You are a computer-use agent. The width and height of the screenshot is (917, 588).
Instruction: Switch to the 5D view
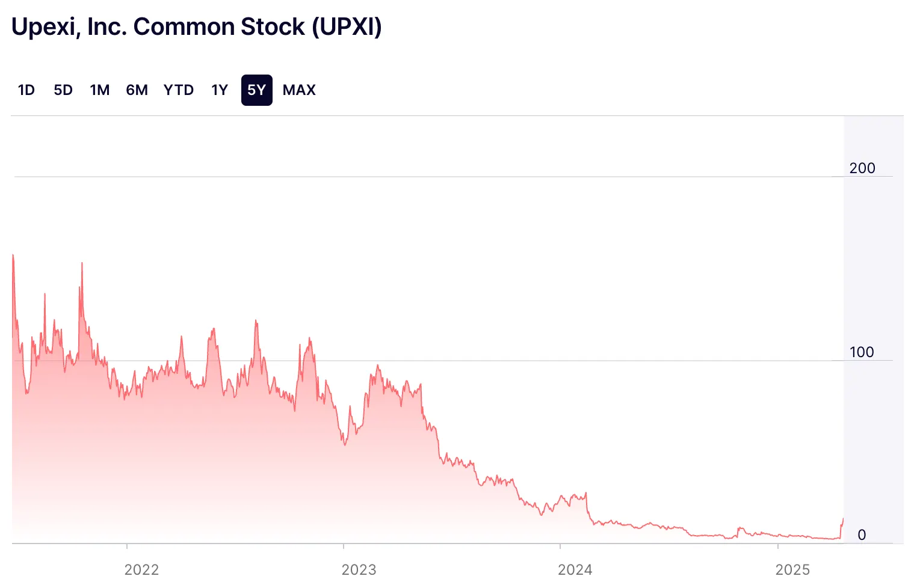[x=63, y=90]
